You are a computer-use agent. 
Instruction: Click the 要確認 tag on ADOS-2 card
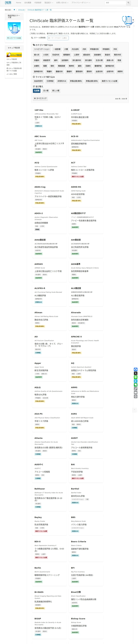(x=37, y=229)
